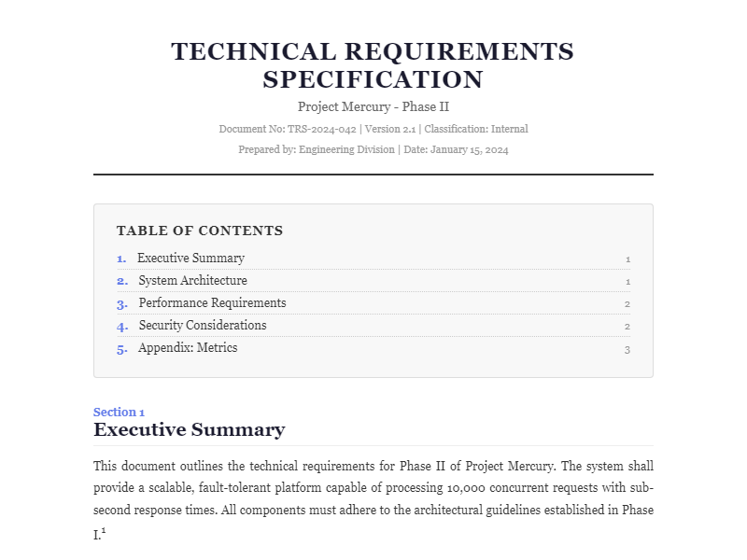Jump to System Architecture from contents

pos(192,281)
